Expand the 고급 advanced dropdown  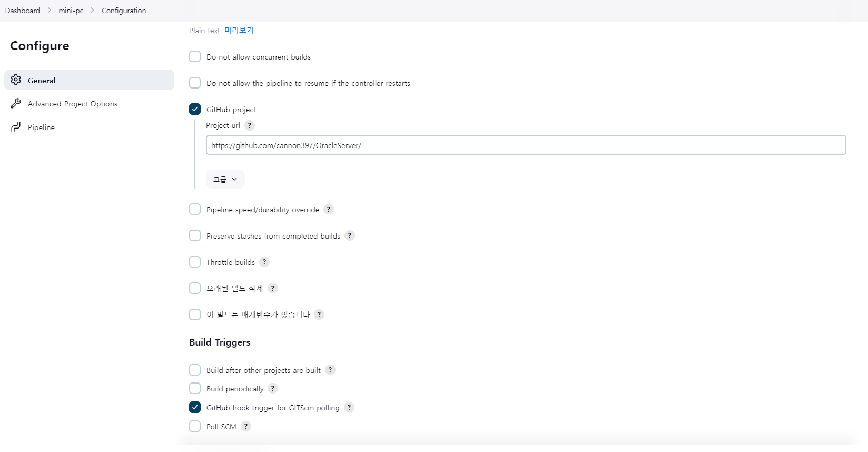tap(225, 179)
